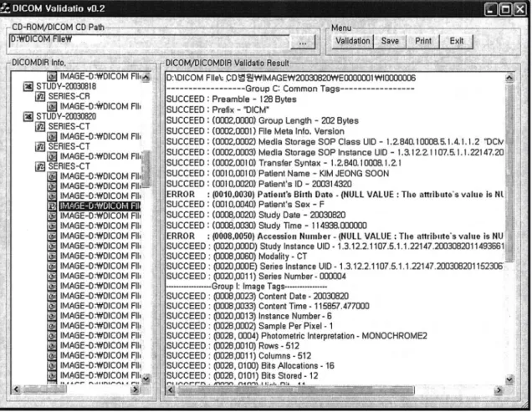Click the result pane horizontal scrollbar thumb
The height and width of the screenshot is (412, 532).
point(295,390)
